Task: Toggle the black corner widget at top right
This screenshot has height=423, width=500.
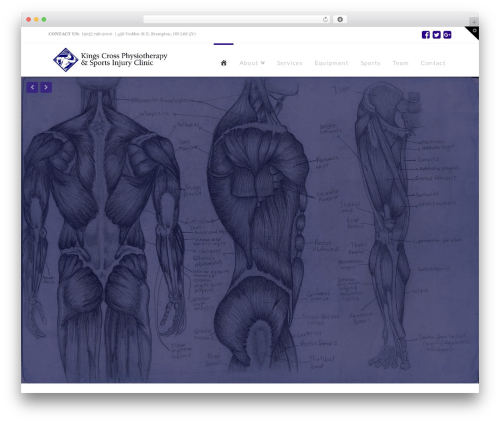Action: (474, 32)
